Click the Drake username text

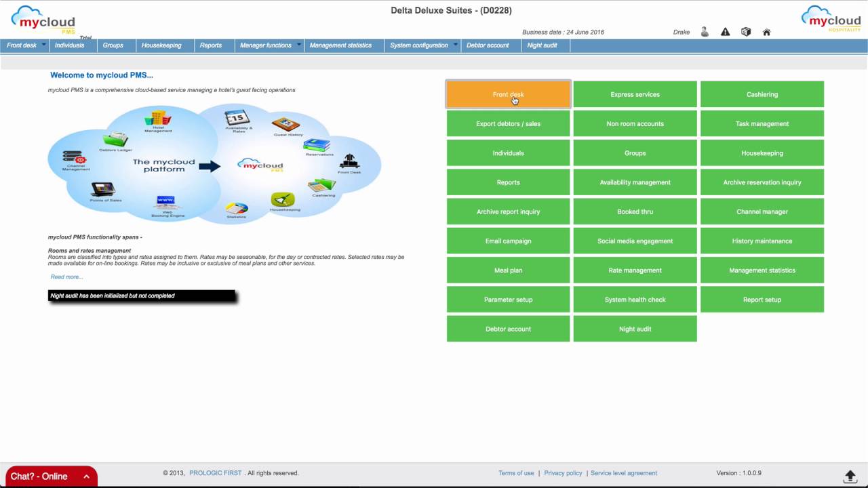pos(682,32)
